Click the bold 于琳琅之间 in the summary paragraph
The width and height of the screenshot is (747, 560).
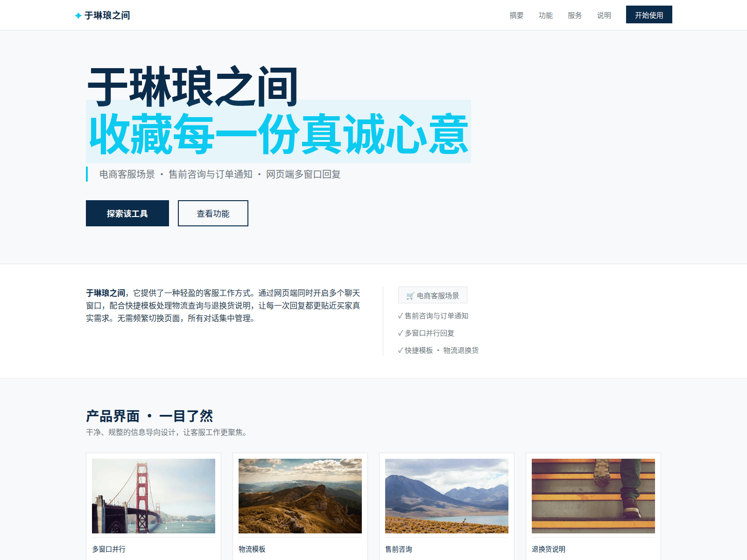106,293
